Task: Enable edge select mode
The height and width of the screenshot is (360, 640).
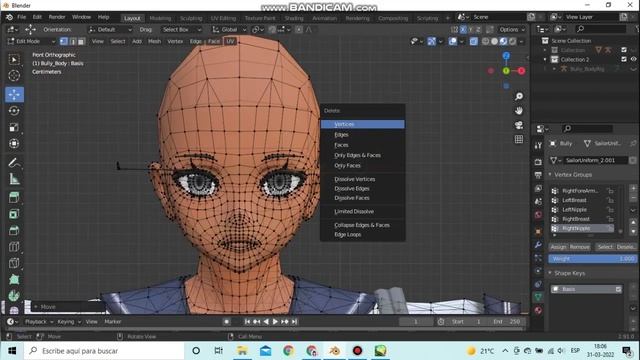Action: pyautogui.click(x=73, y=41)
